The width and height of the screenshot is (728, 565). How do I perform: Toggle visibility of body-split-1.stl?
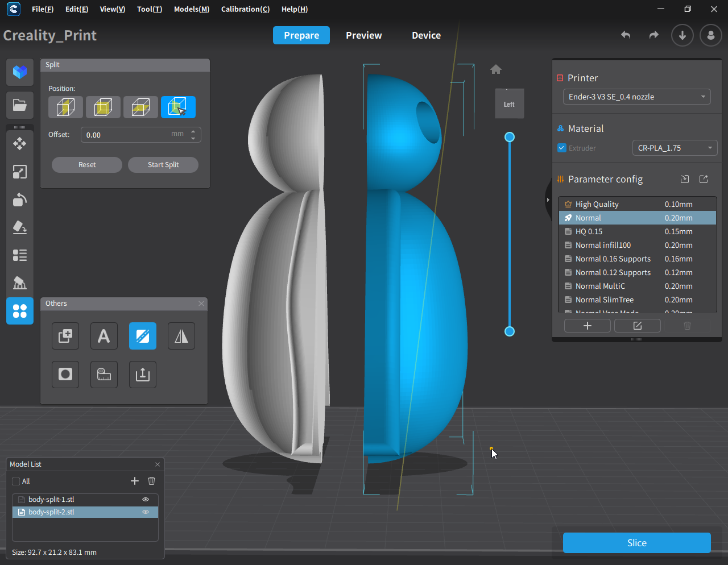click(146, 500)
